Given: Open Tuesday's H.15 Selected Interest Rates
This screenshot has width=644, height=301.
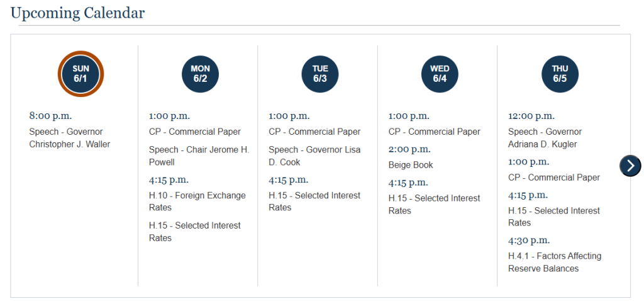Looking at the screenshot, I should coord(314,202).
